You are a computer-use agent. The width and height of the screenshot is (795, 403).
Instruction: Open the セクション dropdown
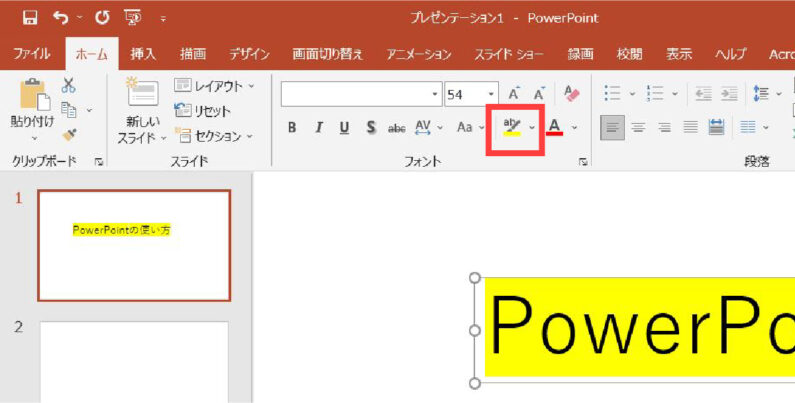click(213, 136)
